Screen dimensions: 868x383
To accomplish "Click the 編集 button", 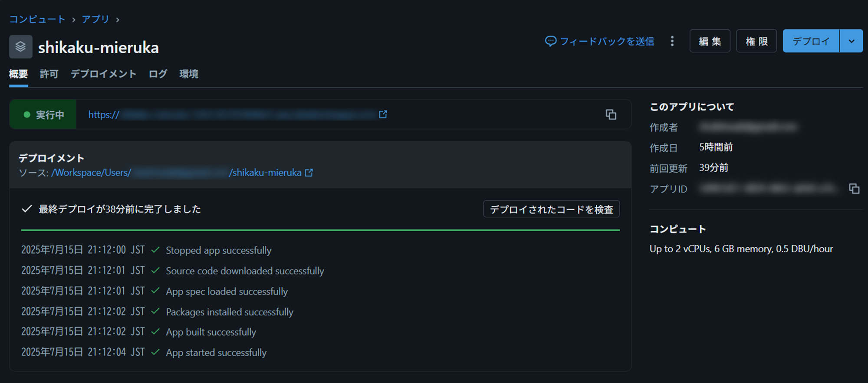I will (x=710, y=41).
